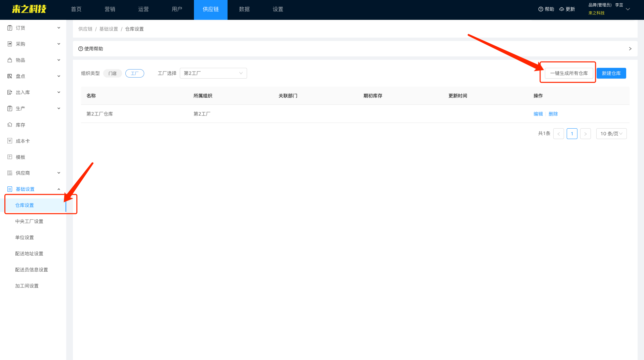Select page 1 in pagination
Image resolution: width=644 pixels, height=360 pixels.
(572, 134)
